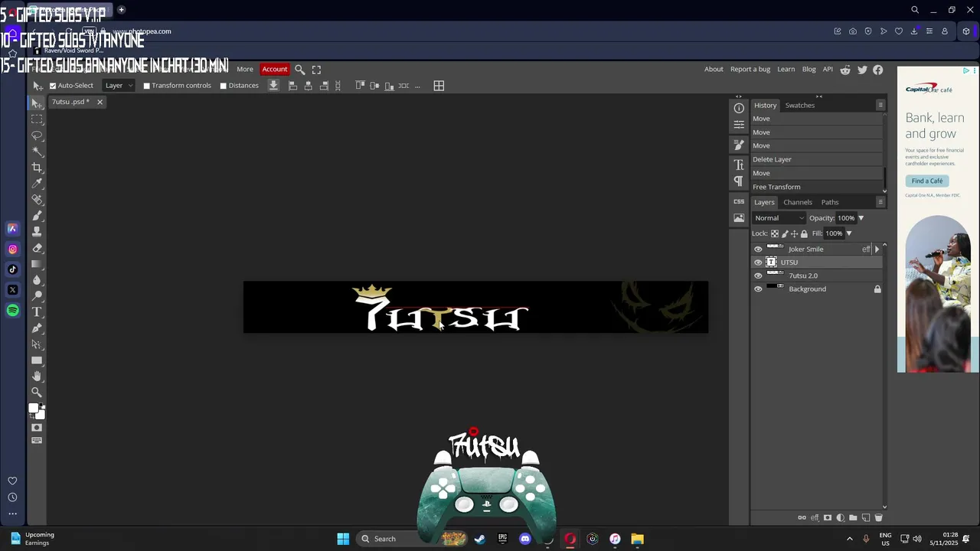
Task: Open the Properties sliders panel icon
Action: [x=739, y=124]
